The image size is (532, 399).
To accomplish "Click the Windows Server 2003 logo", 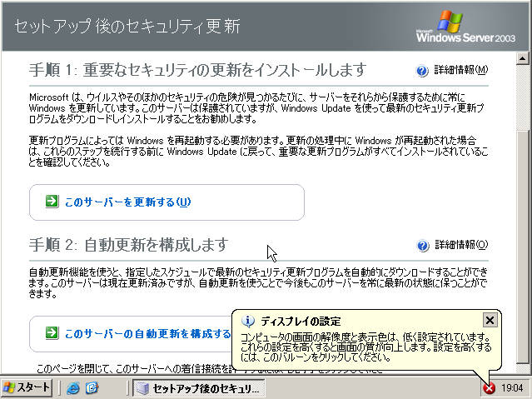I will 465,27.
